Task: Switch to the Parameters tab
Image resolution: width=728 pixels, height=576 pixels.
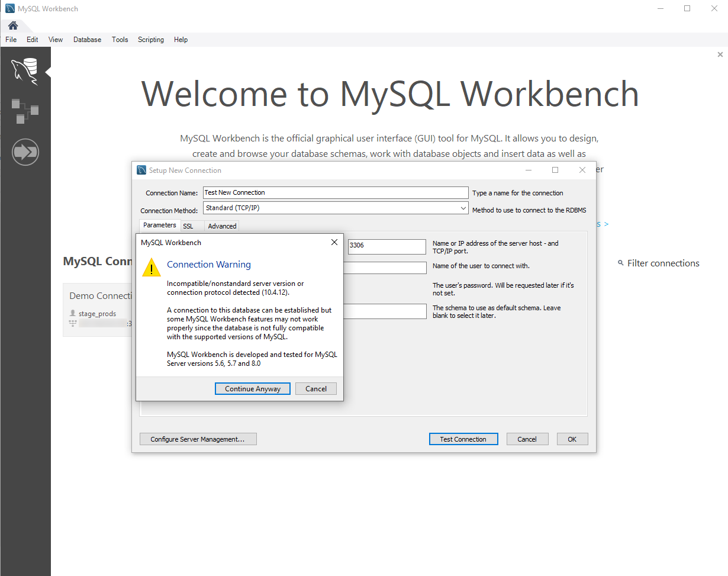Action: (160, 226)
